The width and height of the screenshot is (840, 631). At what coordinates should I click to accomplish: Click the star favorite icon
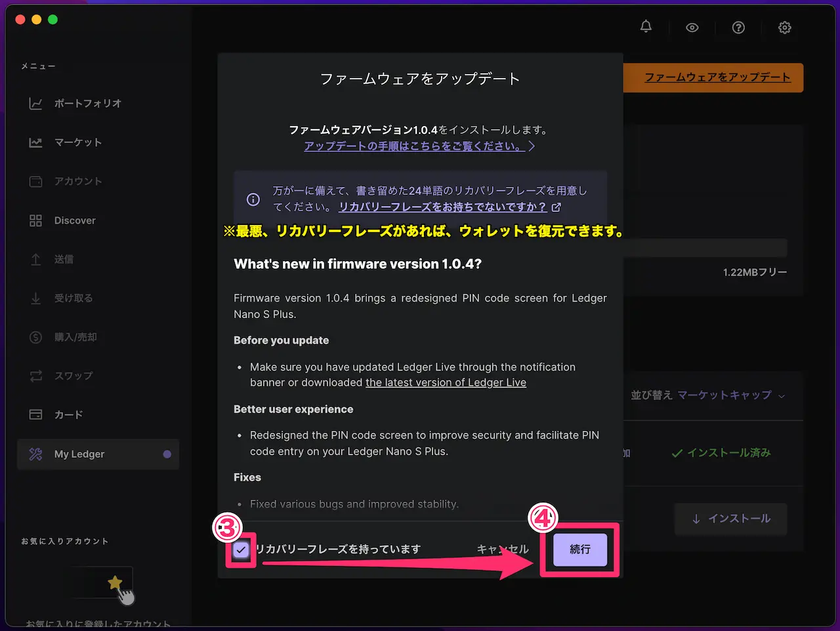[115, 582]
